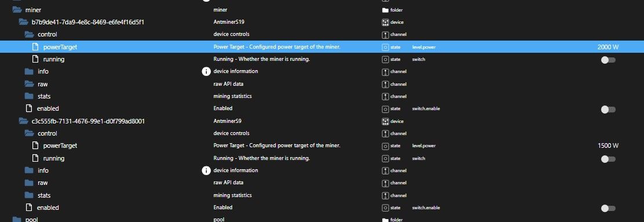The height and width of the screenshot is (222, 644).
Task: Collapse the miner folder
Action: (x=17, y=10)
